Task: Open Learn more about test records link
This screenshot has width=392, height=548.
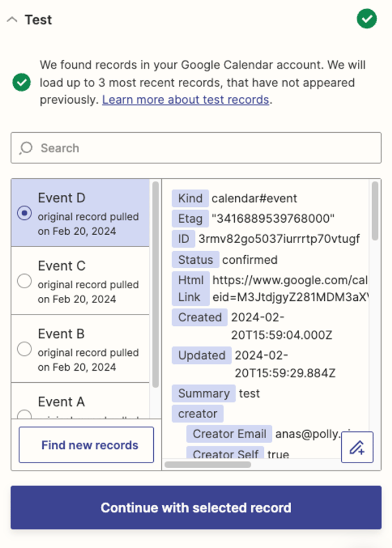Action: pos(185,100)
